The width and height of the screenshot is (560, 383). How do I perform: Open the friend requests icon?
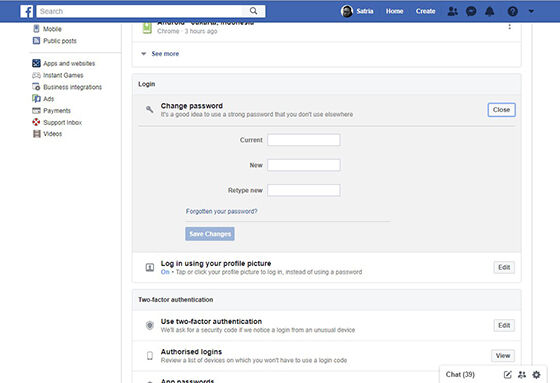tap(452, 11)
